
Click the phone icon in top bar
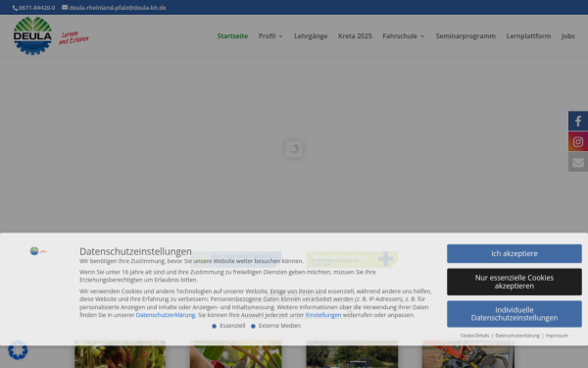pos(15,8)
